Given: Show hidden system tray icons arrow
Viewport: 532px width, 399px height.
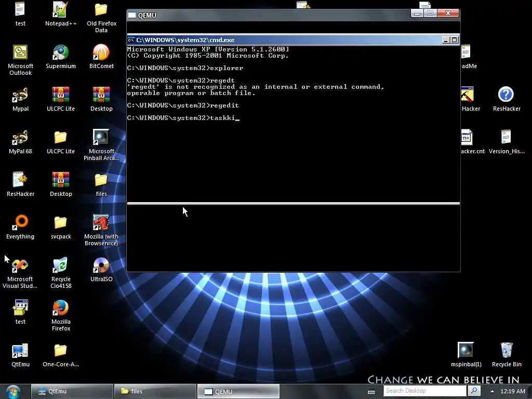Looking at the screenshot, I should pos(492,391).
